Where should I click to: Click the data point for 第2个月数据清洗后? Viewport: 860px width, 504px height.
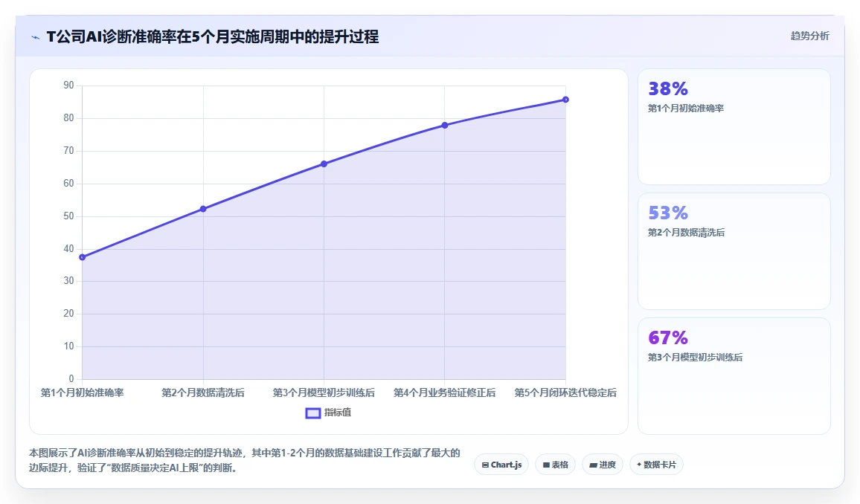click(203, 209)
